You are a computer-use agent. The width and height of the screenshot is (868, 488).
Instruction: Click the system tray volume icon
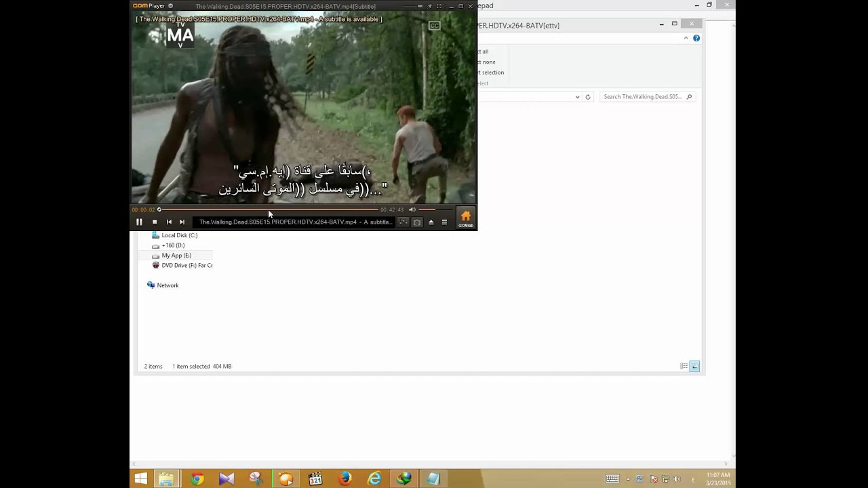[677, 479]
